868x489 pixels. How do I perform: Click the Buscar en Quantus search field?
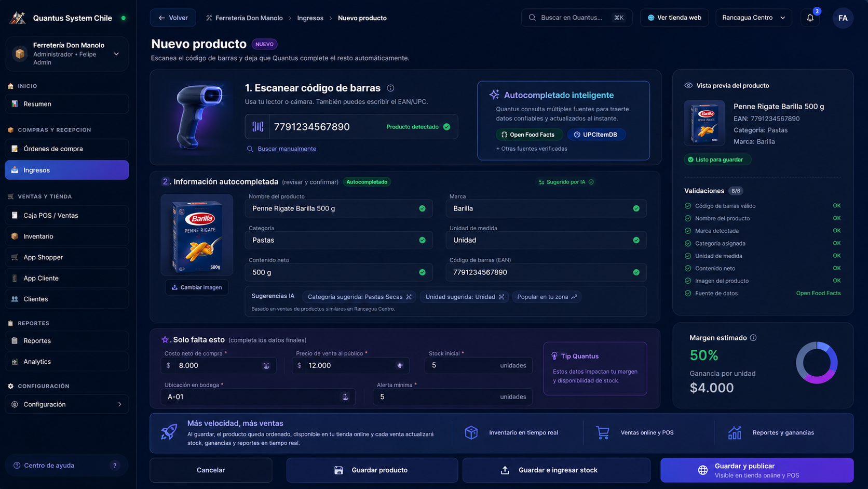coord(576,18)
